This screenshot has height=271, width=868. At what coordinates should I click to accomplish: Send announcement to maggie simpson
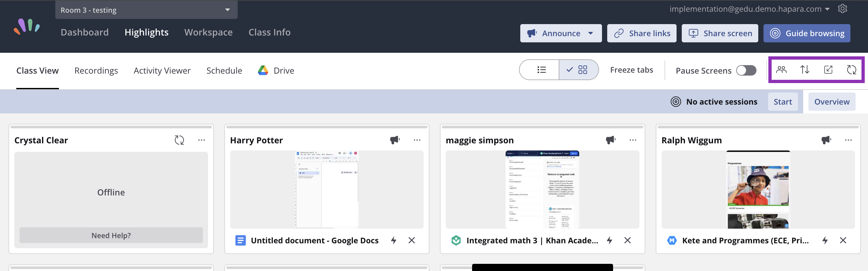pos(610,140)
